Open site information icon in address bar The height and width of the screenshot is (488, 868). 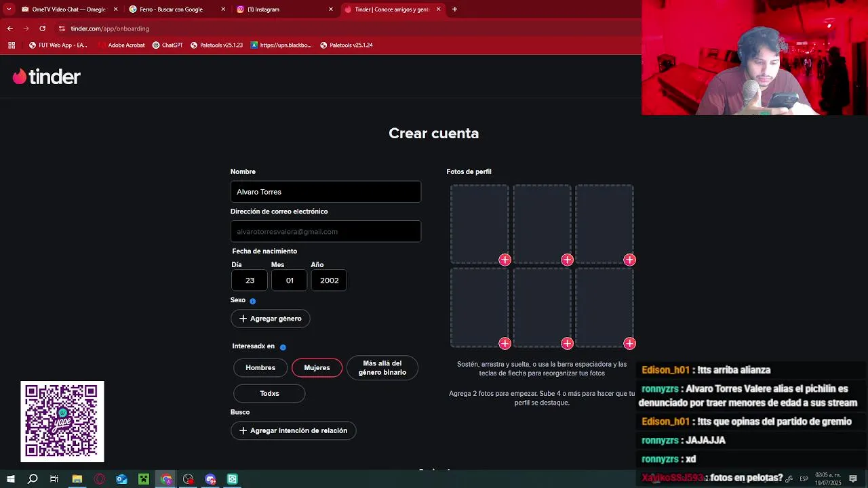62,28
